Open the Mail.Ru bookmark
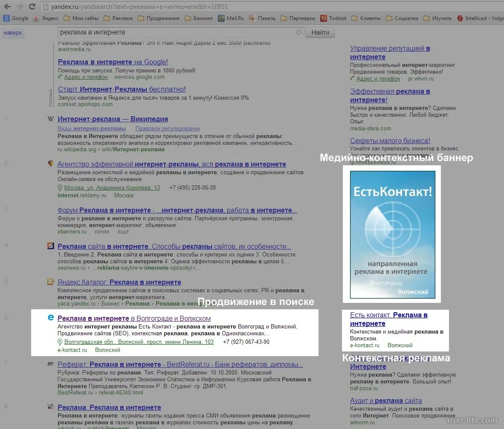 tap(231, 18)
